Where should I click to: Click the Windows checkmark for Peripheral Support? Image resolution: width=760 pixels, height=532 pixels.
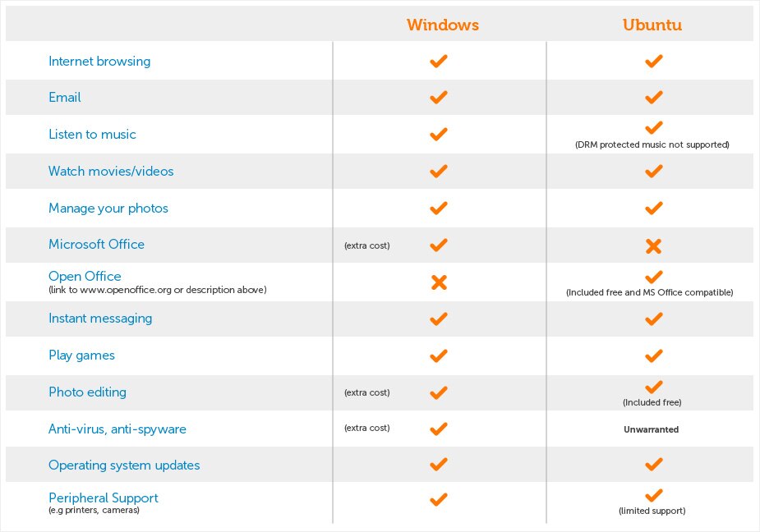(x=439, y=499)
